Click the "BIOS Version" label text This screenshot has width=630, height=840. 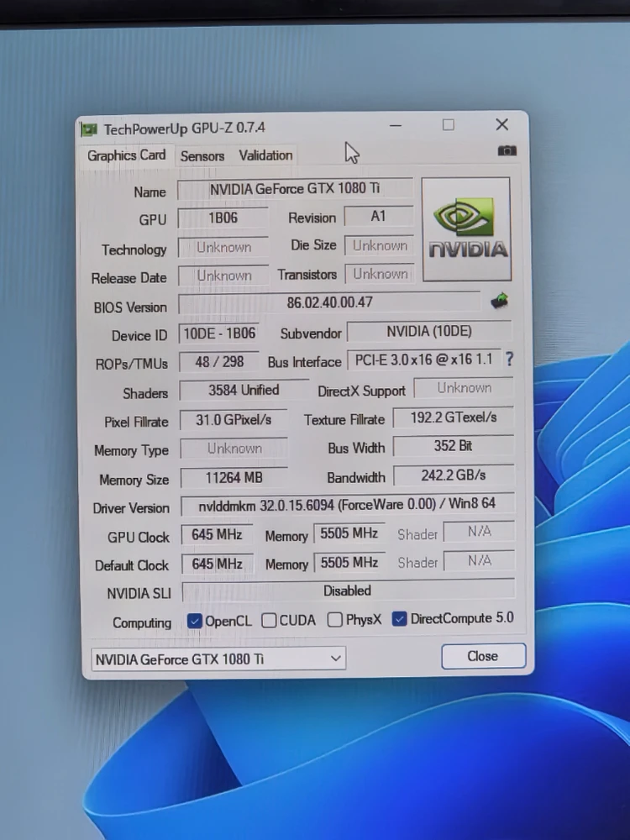tap(130, 307)
